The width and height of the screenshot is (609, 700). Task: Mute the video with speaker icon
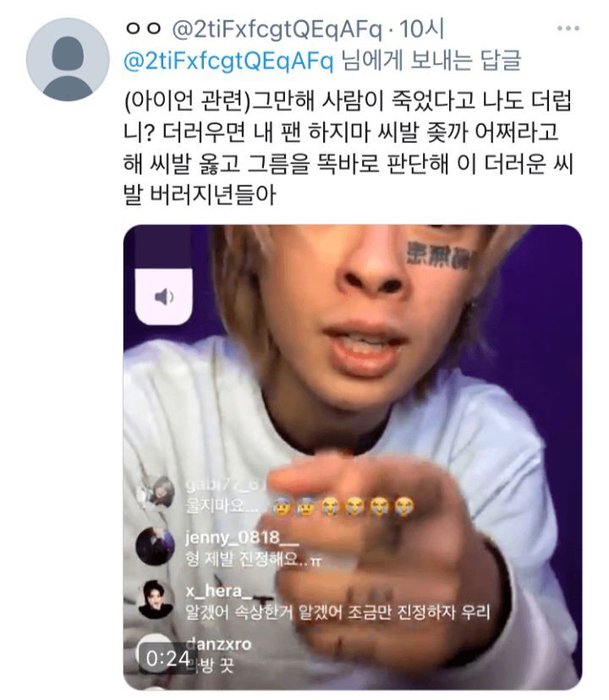point(164,296)
